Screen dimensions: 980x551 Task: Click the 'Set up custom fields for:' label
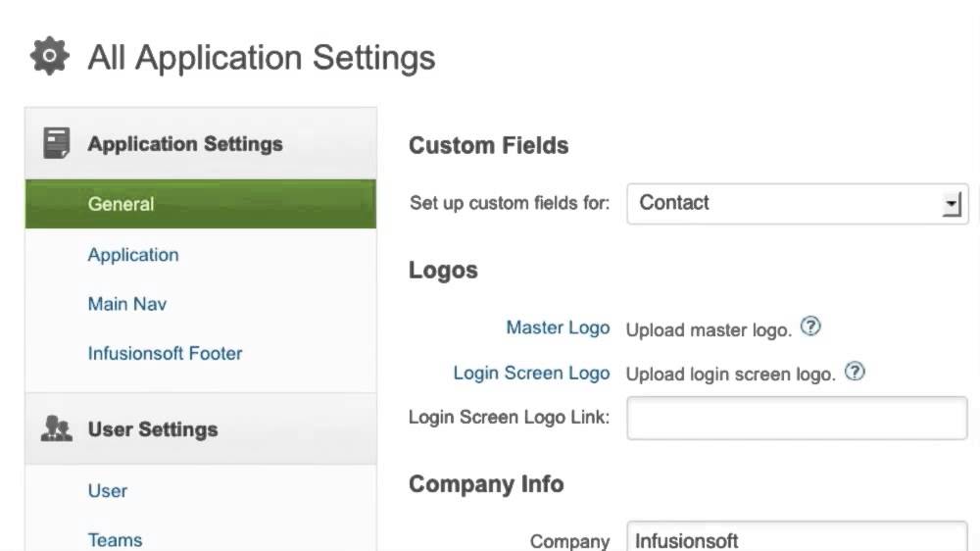pos(510,203)
